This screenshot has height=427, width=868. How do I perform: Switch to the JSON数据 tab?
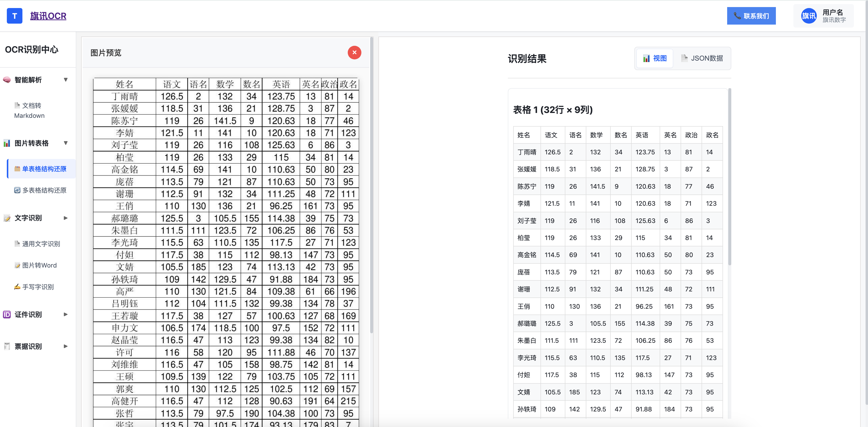click(x=702, y=58)
